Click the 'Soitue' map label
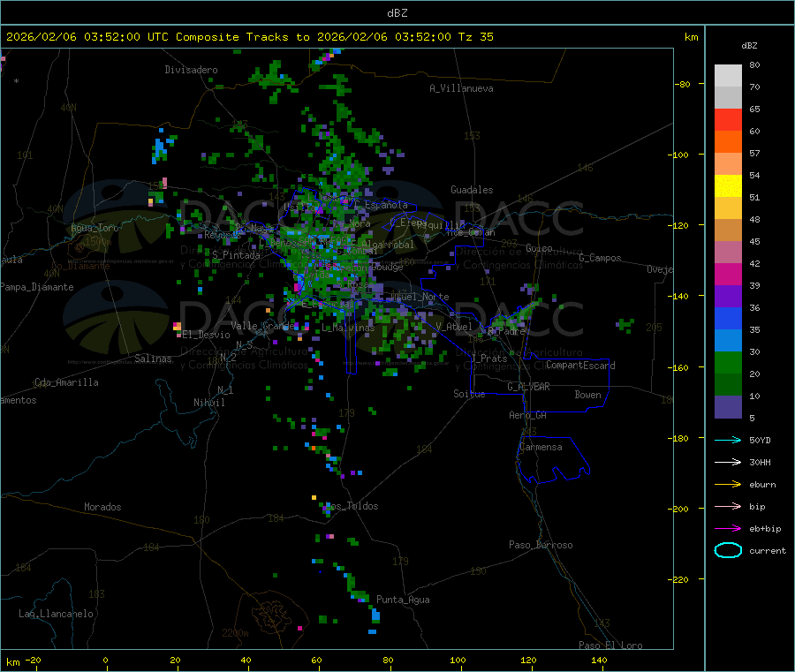This screenshot has width=795, height=672. (469, 394)
